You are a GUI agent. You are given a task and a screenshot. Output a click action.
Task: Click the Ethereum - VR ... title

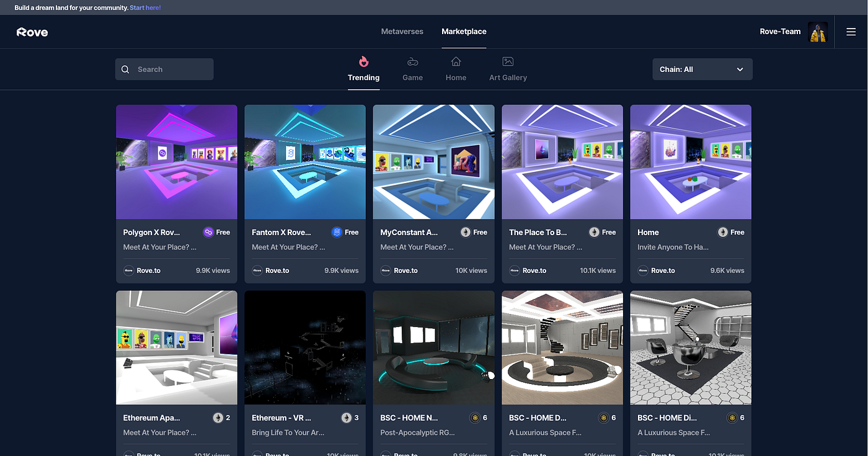281,418
